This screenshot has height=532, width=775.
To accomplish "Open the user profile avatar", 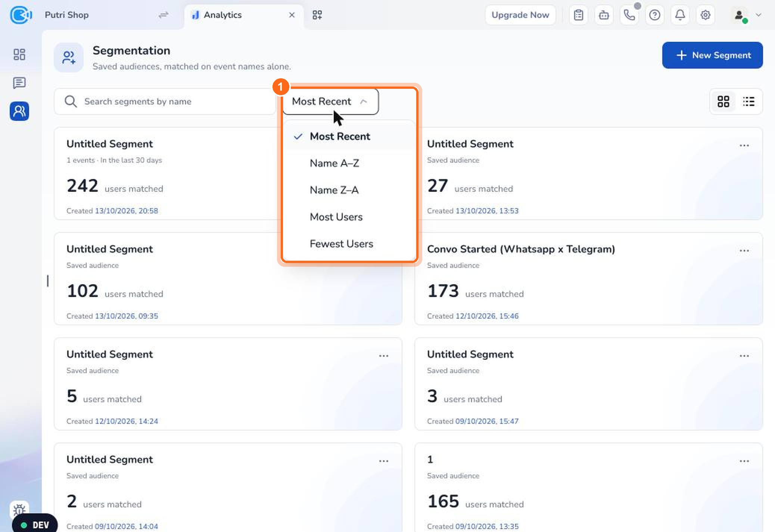I will click(x=739, y=15).
